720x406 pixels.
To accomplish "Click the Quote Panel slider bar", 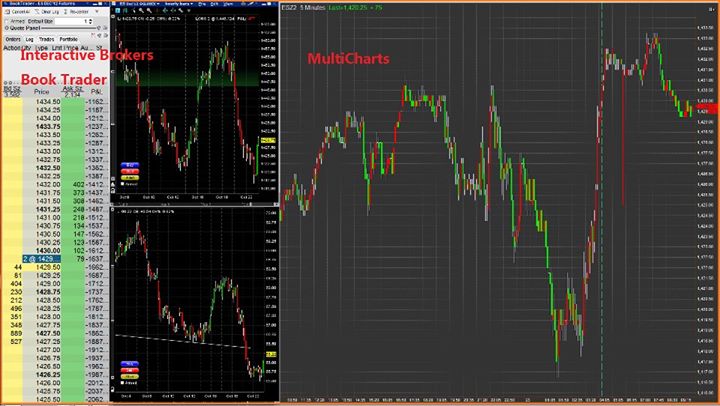I will click(69, 28).
